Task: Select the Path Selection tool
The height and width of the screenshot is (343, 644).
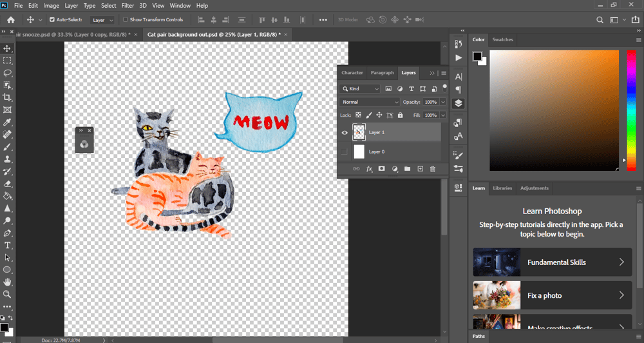Action: (x=7, y=257)
